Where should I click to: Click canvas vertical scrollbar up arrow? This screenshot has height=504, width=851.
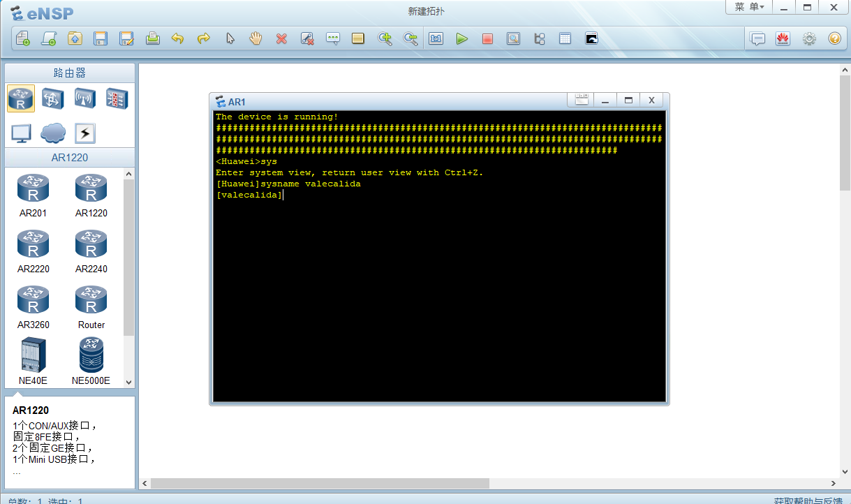[x=845, y=70]
